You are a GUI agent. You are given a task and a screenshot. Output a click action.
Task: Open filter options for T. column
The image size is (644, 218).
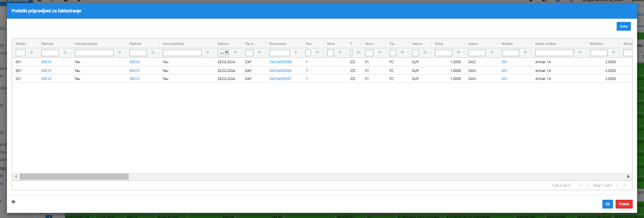[x=358, y=53]
